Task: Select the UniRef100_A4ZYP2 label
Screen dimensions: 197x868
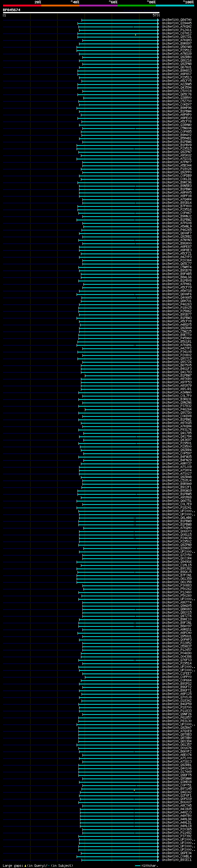Action: 177,349
